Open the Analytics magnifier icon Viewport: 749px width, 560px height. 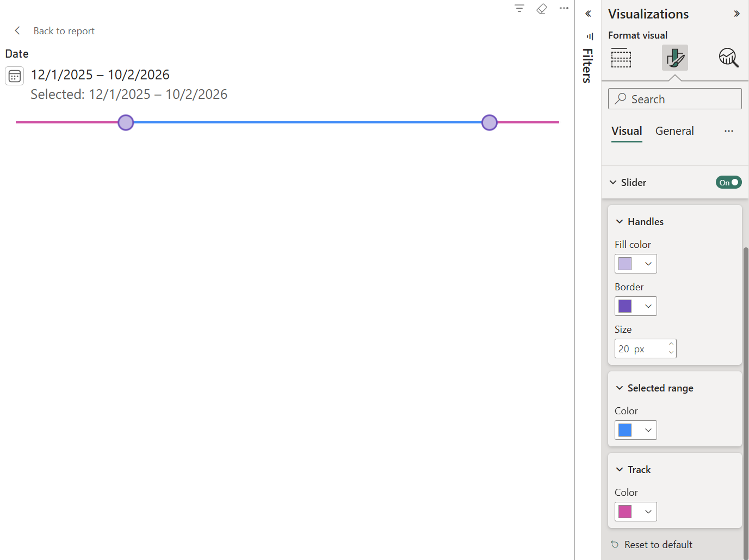click(728, 58)
